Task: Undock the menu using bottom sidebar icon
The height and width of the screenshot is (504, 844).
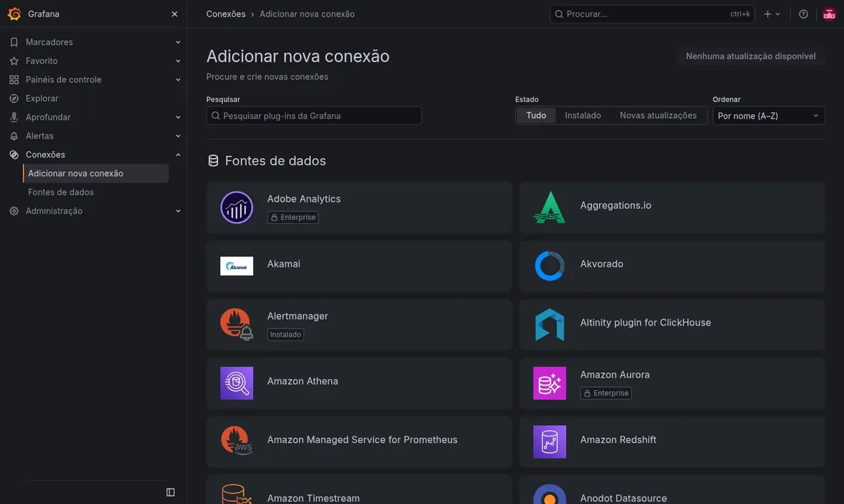Action: coord(170,492)
